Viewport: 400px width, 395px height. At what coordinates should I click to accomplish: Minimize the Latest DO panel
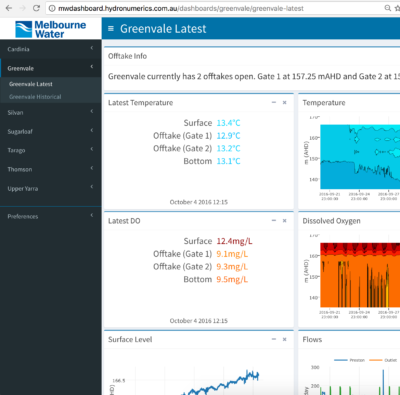click(274, 220)
